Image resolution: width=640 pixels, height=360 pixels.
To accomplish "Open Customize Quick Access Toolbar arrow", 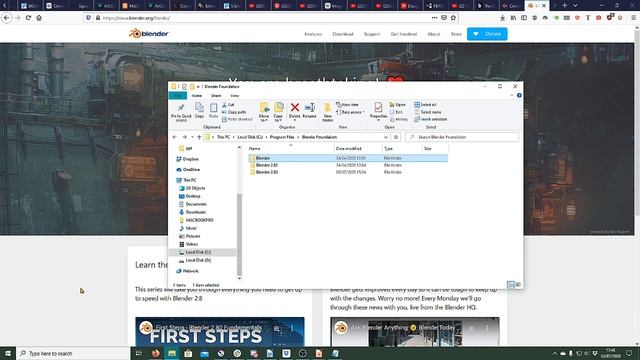I will point(198,87).
